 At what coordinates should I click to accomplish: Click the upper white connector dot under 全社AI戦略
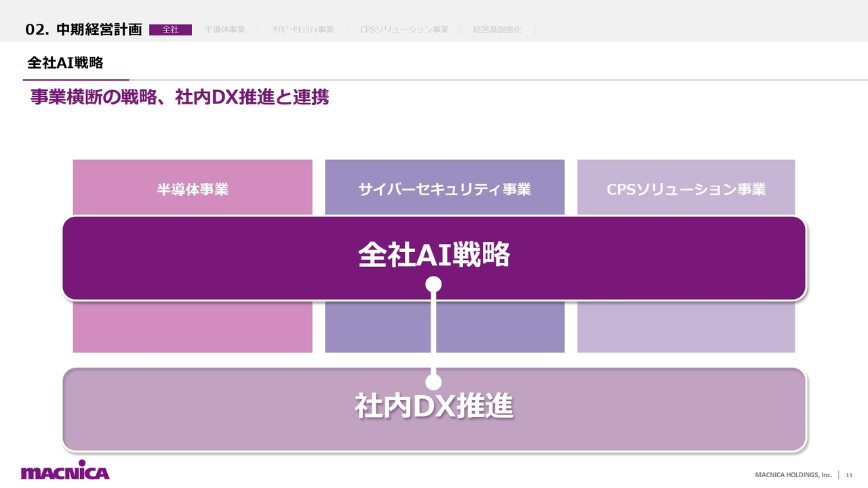pyautogui.click(x=433, y=285)
